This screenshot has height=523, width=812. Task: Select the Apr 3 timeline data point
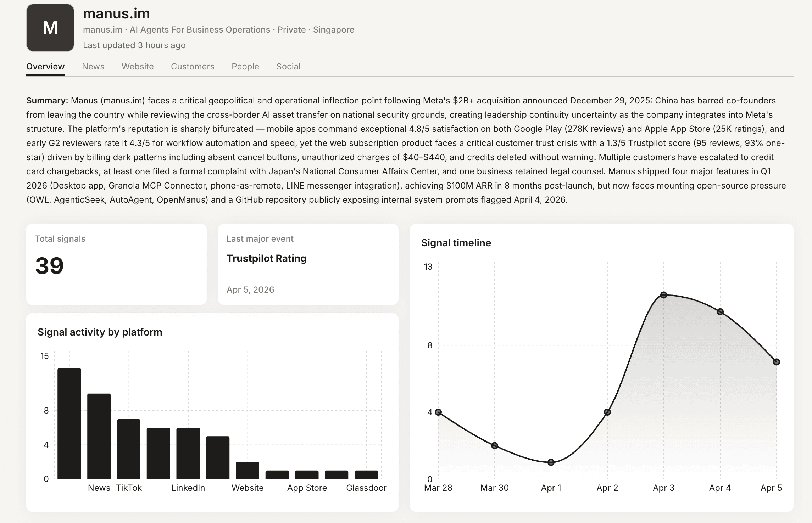tap(664, 295)
